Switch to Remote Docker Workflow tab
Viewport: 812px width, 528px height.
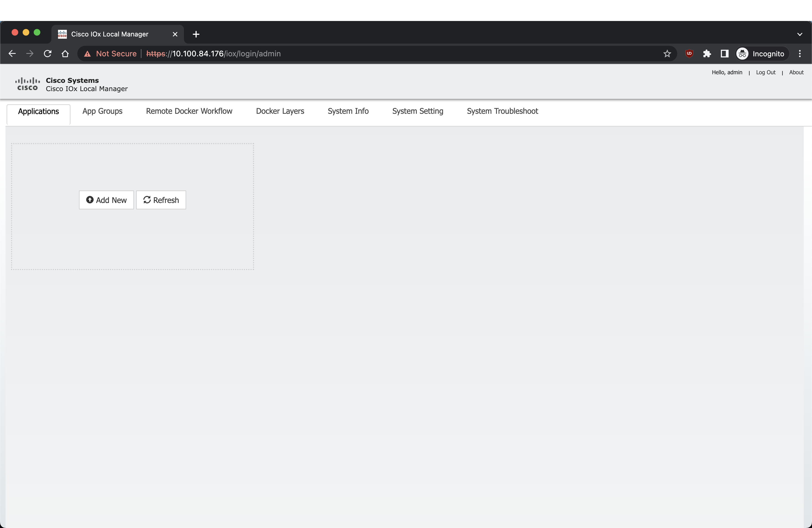tap(189, 111)
